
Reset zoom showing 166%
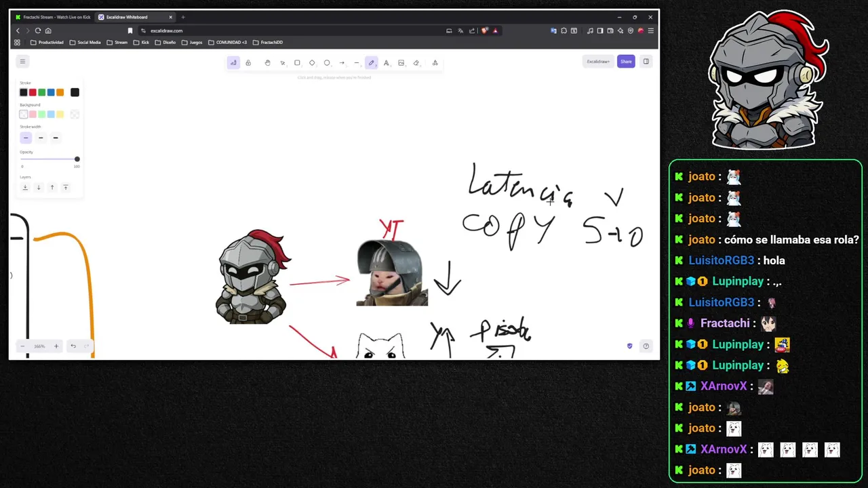39,346
